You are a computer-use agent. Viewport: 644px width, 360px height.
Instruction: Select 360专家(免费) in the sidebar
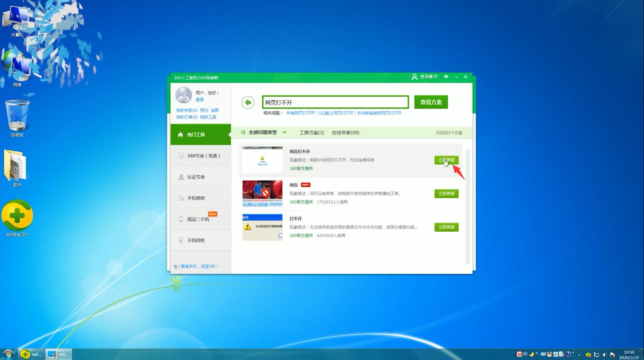[x=201, y=156]
